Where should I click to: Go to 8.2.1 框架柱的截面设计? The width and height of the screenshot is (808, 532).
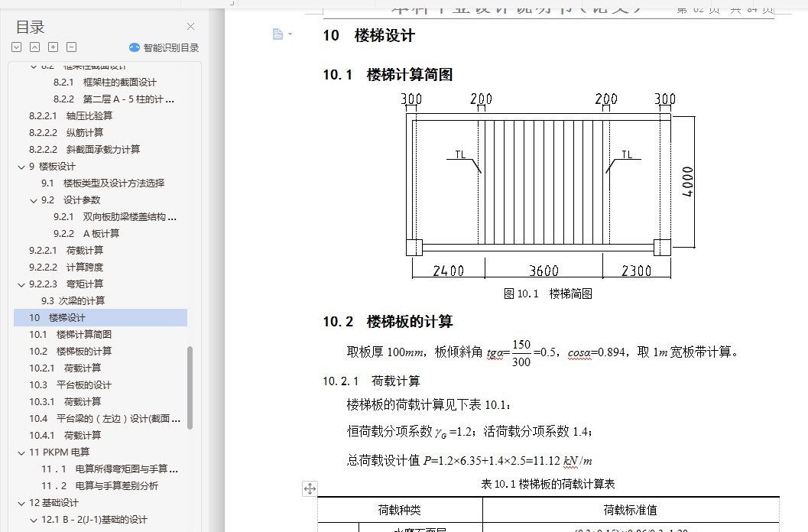pos(105,83)
